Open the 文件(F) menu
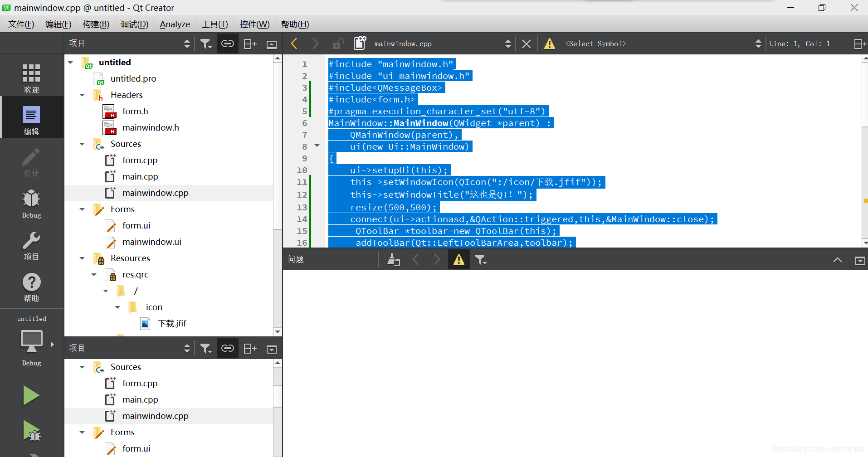Image resolution: width=868 pixels, height=457 pixels. click(21, 24)
